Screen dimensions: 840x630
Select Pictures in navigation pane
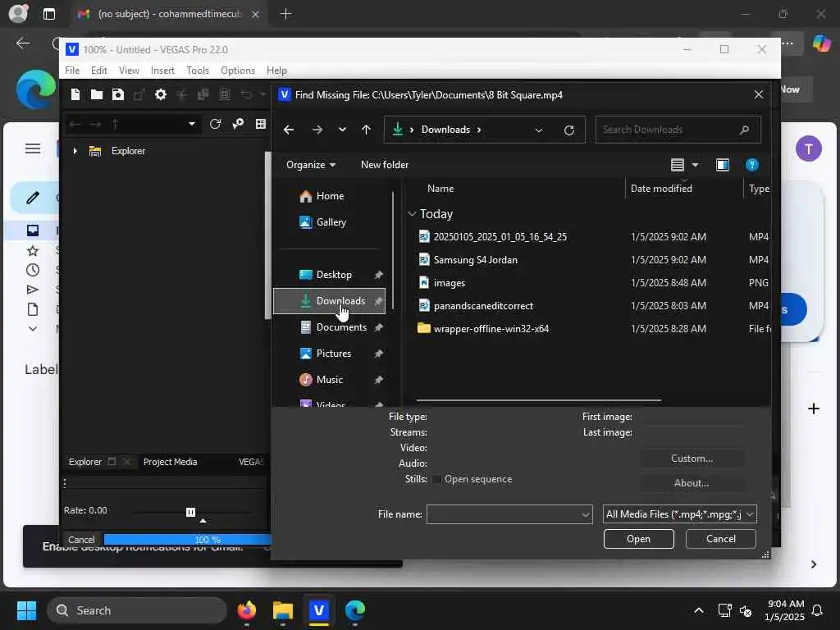[334, 354]
